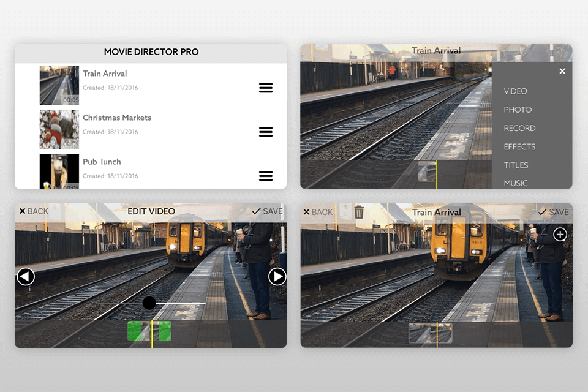
Task: Click Christmas Markets creation date text
Action: pos(110,132)
